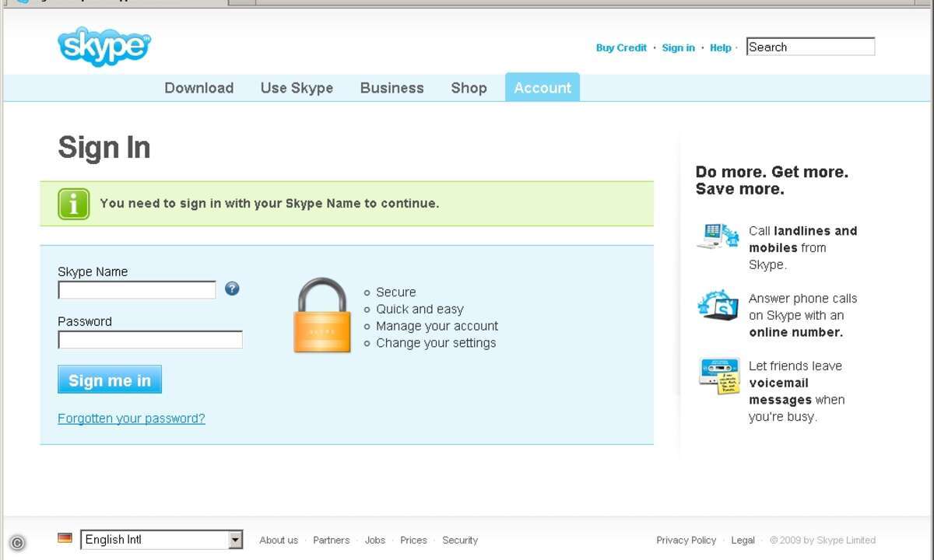Screen dimensions: 934x560
Task: Click the sign-in required notice text
Action: coord(269,204)
